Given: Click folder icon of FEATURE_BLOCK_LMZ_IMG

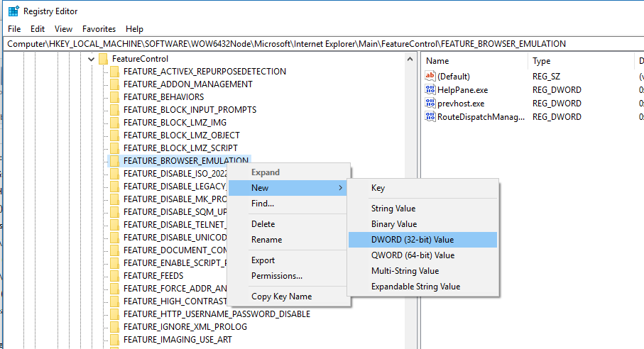Looking at the screenshot, I should coord(114,122).
